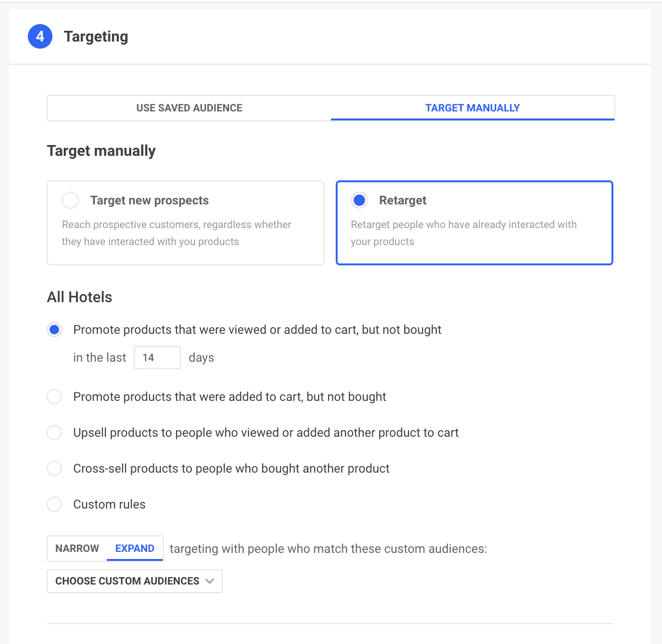The width and height of the screenshot is (662, 644).
Task: Select viewed or added to cart option
Action: click(x=55, y=330)
